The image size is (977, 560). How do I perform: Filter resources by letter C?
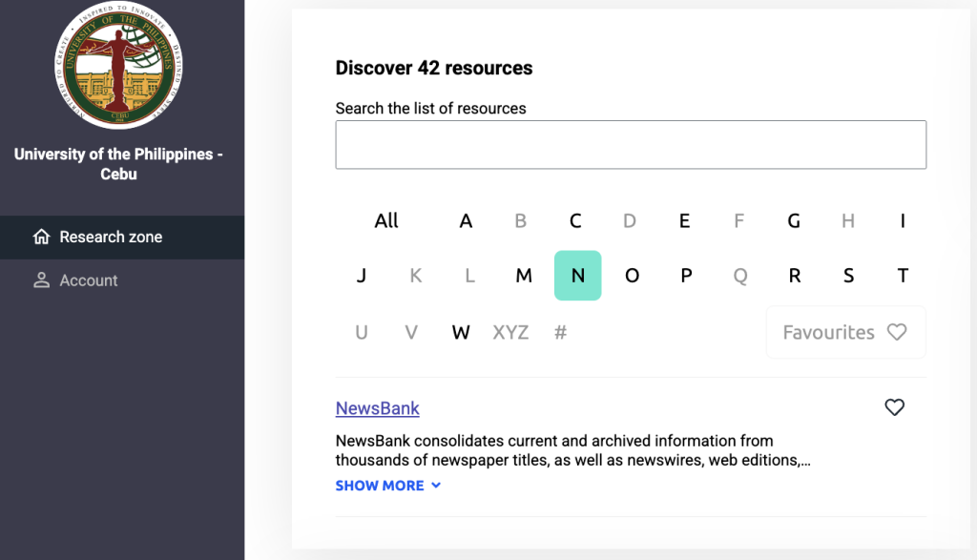(575, 221)
